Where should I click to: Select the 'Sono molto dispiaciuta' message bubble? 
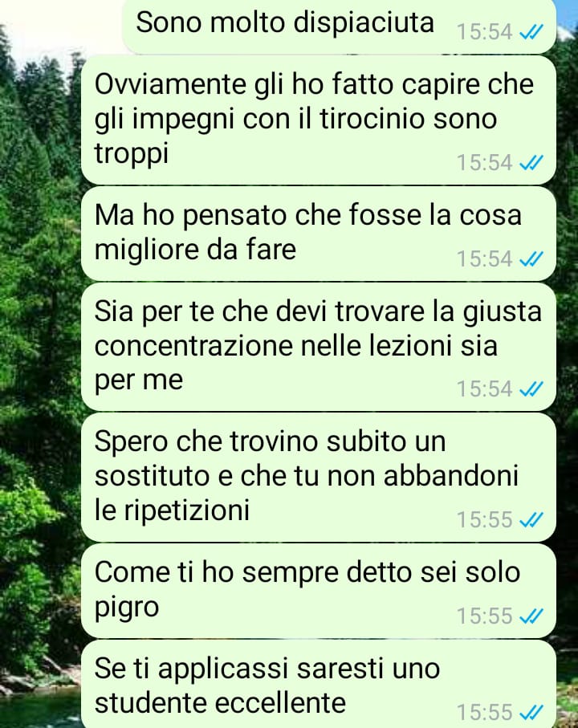[340, 26]
